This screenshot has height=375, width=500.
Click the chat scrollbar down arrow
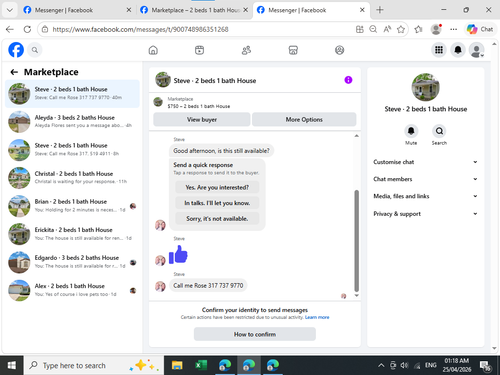tap(356, 295)
